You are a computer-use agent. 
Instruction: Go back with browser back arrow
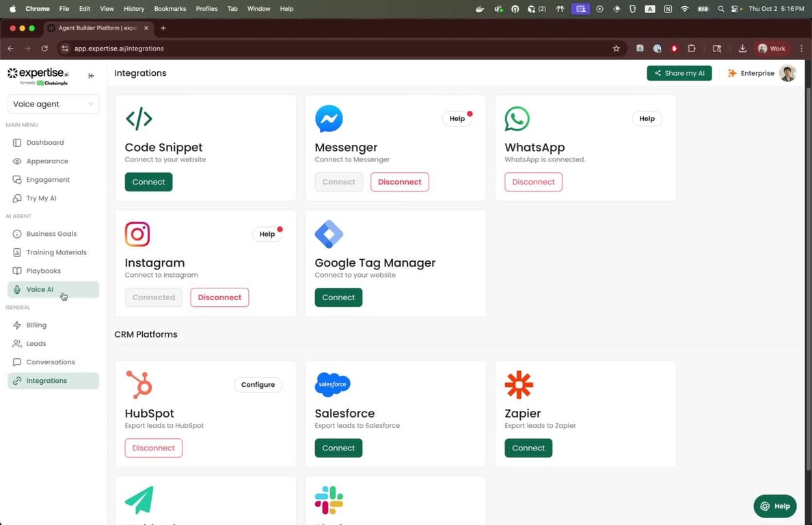coord(10,48)
